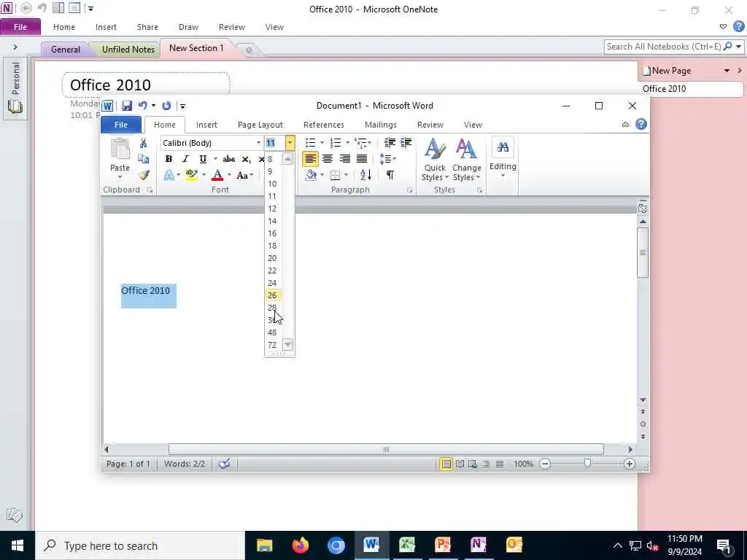The height and width of the screenshot is (560, 747).
Task: Open the Paste options arrow
Action: 120,177
